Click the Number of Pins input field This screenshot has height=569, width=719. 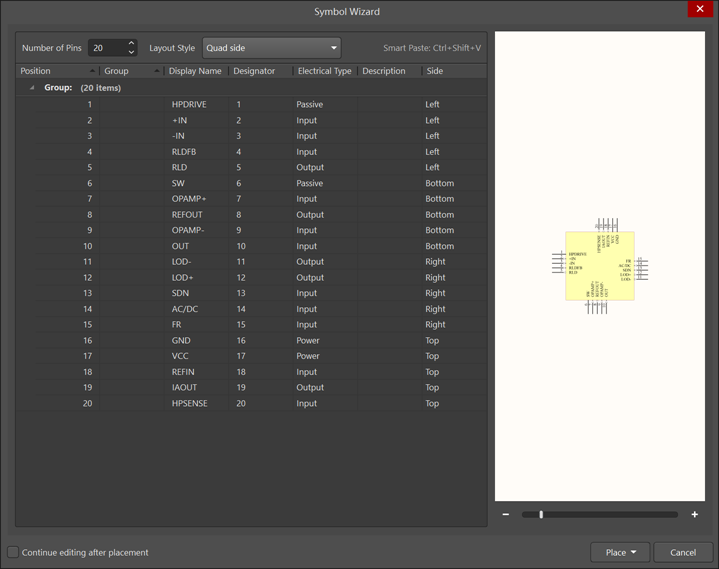point(105,48)
